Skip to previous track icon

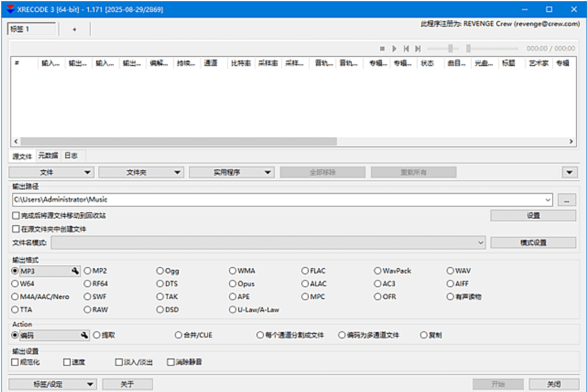[406, 48]
